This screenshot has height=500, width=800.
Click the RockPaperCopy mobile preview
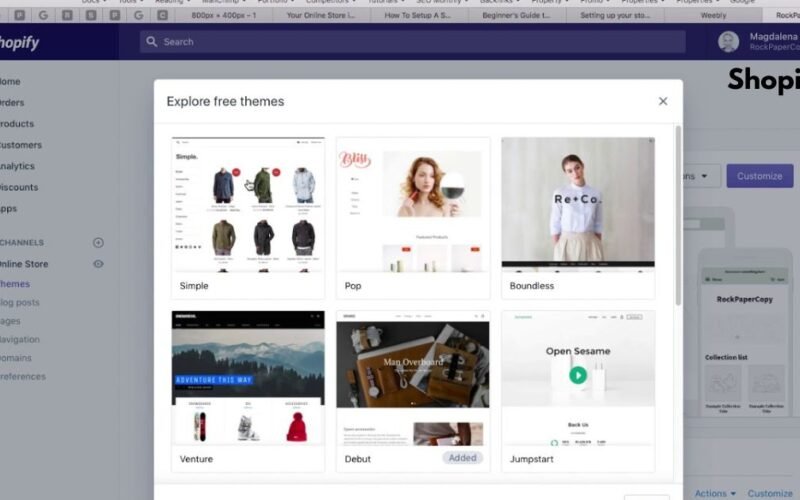[744, 332]
